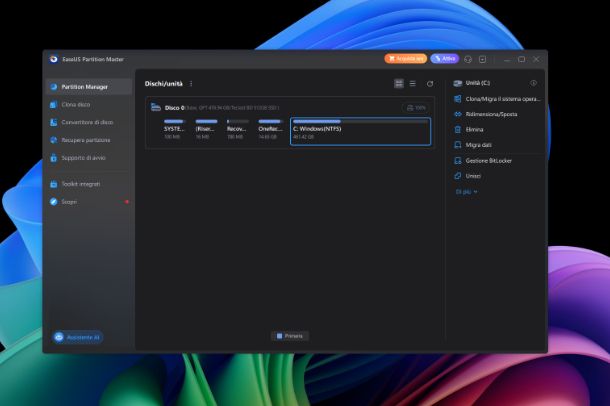The height and width of the screenshot is (406, 610).
Task: Open info icon beside Unità (C:)
Action: (x=534, y=83)
